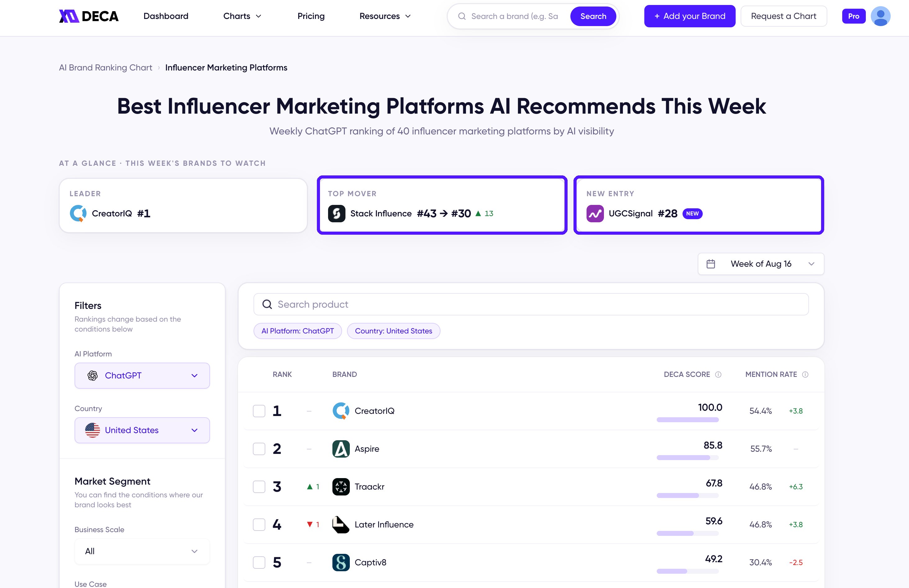
Task: Click Influencer Marketing Platforms breadcrumb
Action: pyautogui.click(x=226, y=68)
